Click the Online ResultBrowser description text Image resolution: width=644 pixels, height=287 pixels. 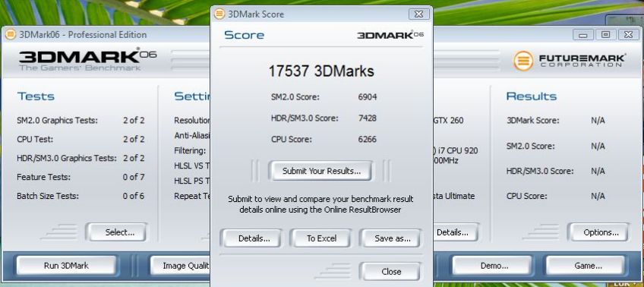(320, 204)
